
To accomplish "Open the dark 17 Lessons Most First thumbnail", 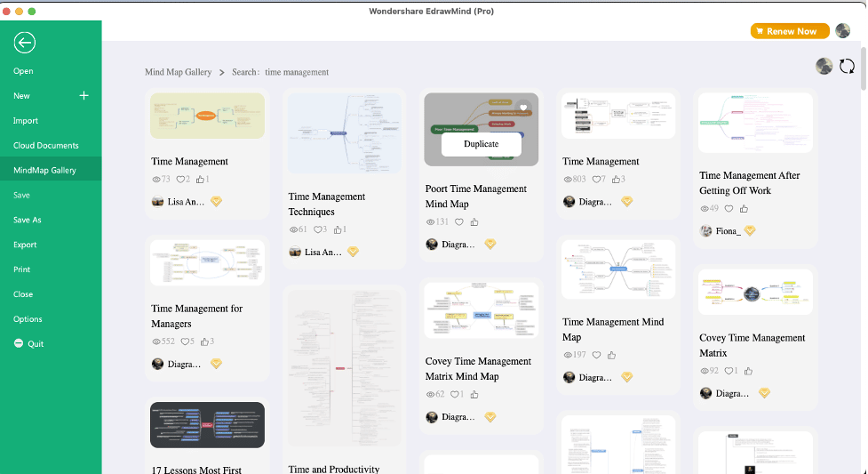I will coord(207,425).
